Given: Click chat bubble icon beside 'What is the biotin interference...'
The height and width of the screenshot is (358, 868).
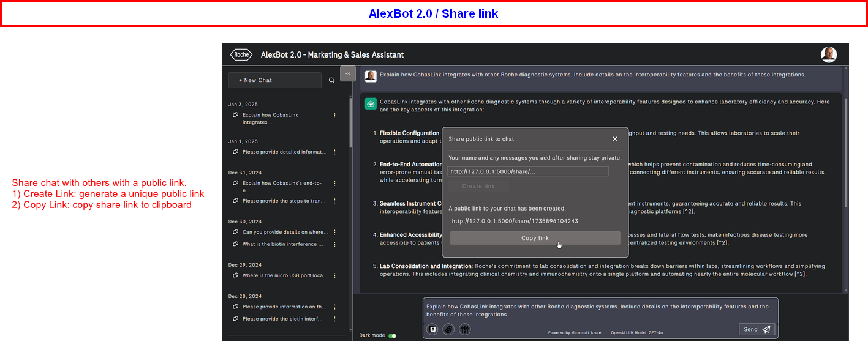Looking at the screenshot, I should [236, 244].
